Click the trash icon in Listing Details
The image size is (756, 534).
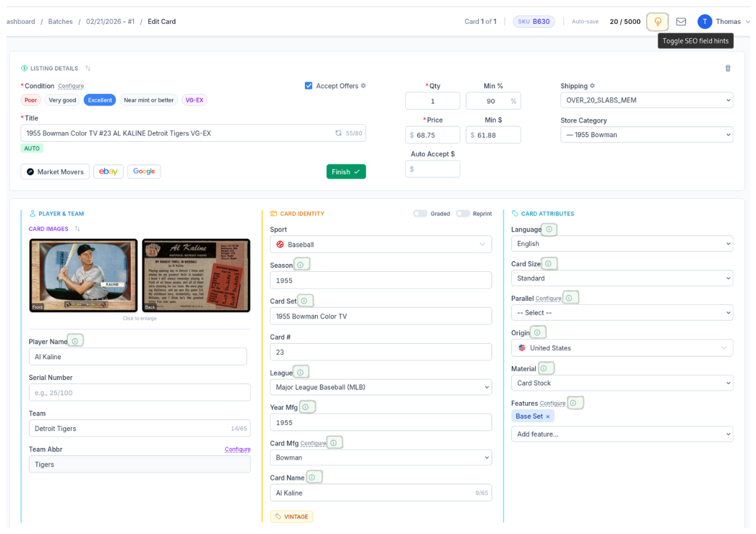tap(728, 68)
